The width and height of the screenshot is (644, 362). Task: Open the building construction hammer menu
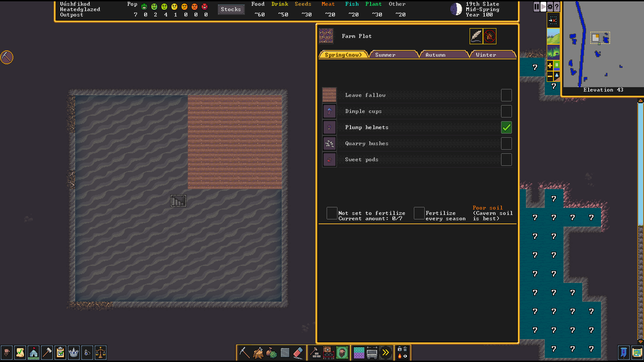(315, 353)
